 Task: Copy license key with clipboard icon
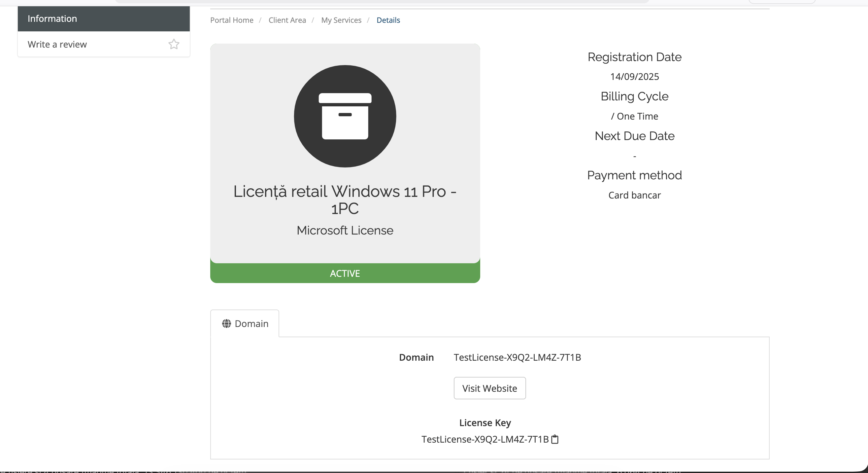555,439
